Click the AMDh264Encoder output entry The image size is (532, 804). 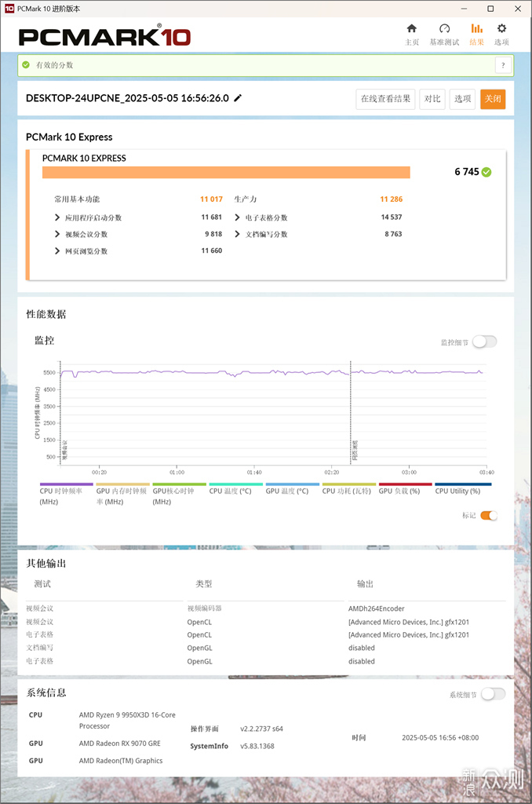point(376,608)
